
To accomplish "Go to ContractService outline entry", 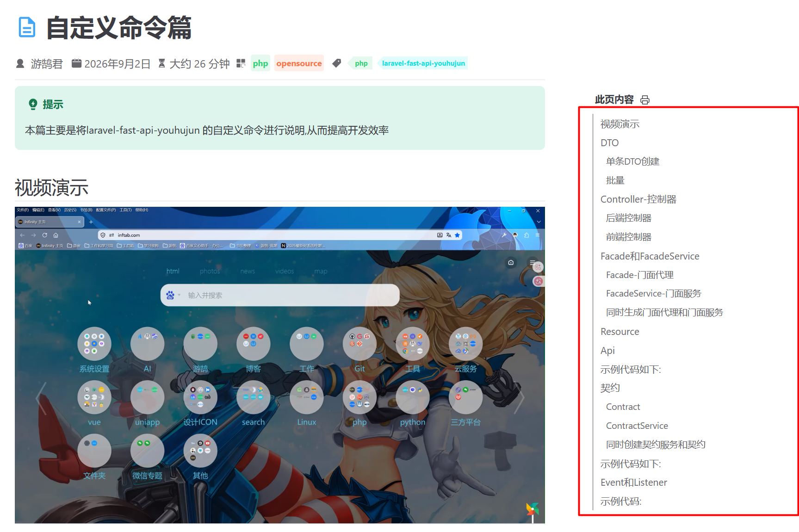I will pos(637,426).
